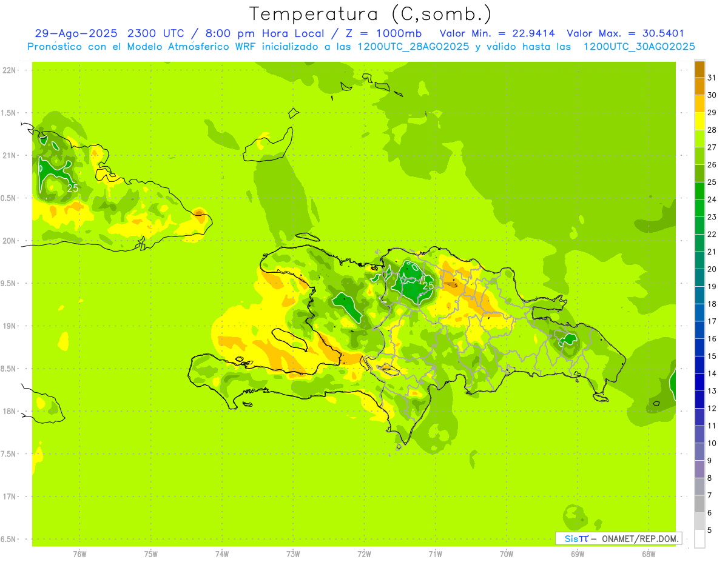Click the "69W" longitude label
This screenshot has width=728, height=562.
tap(578, 554)
